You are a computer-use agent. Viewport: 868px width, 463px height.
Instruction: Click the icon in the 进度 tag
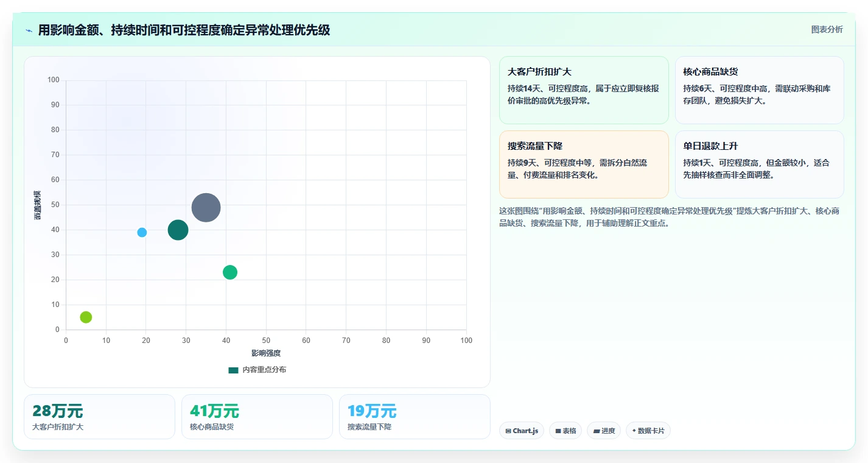(x=597, y=431)
